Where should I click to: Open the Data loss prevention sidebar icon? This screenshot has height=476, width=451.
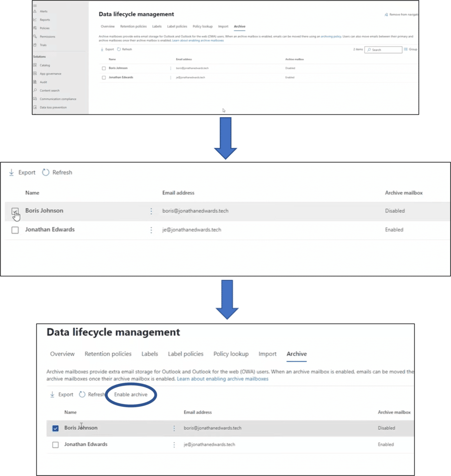[35, 107]
